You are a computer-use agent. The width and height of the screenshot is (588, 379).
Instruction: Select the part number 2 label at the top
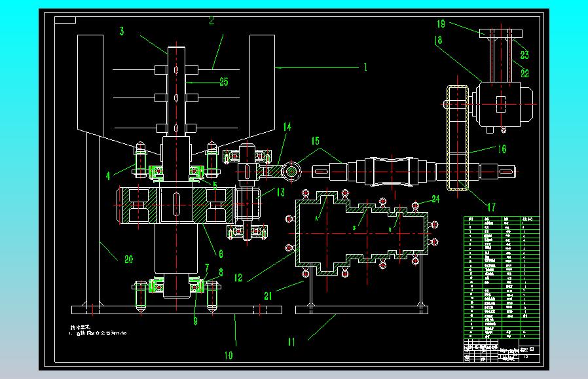211,20
